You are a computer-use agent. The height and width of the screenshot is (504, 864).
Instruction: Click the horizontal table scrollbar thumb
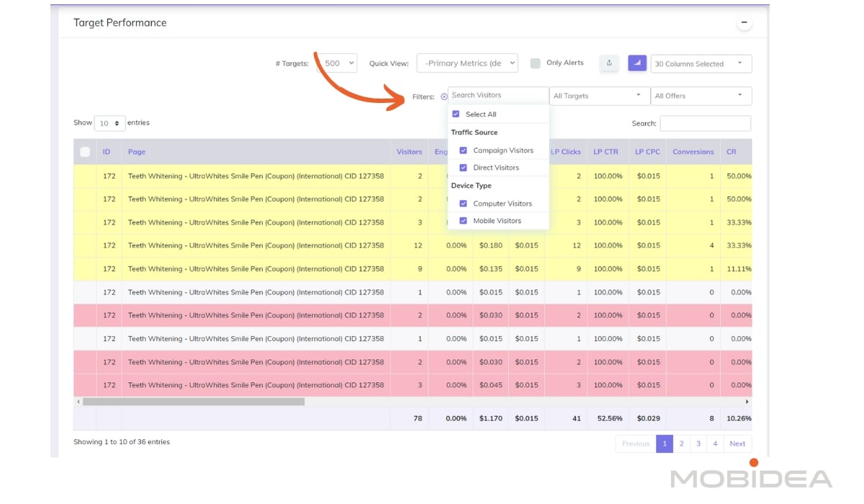pyautogui.click(x=193, y=402)
